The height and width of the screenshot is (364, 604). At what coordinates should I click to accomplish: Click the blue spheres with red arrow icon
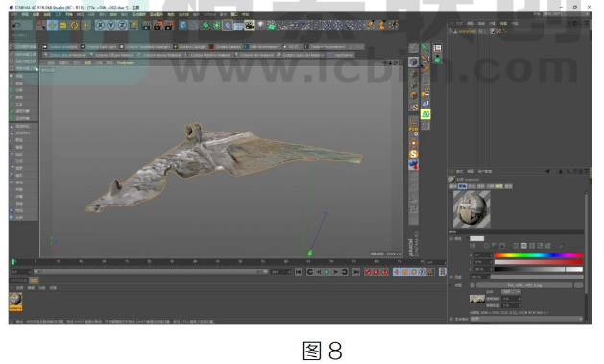[x=413, y=165]
